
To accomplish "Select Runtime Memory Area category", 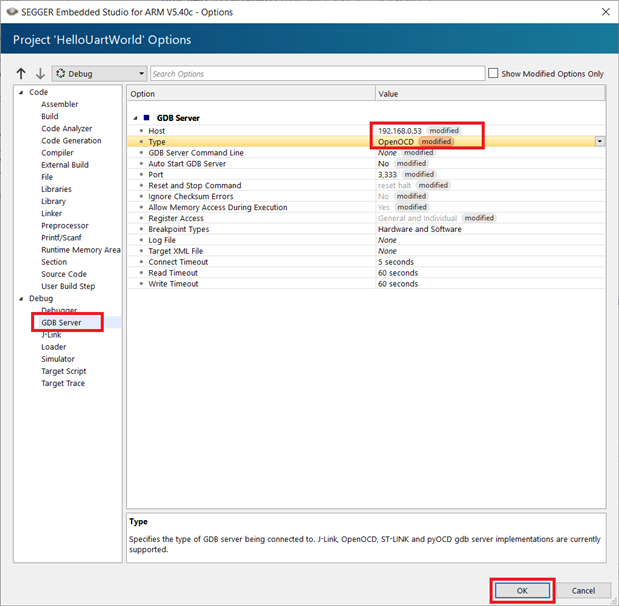I will [81, 250].
